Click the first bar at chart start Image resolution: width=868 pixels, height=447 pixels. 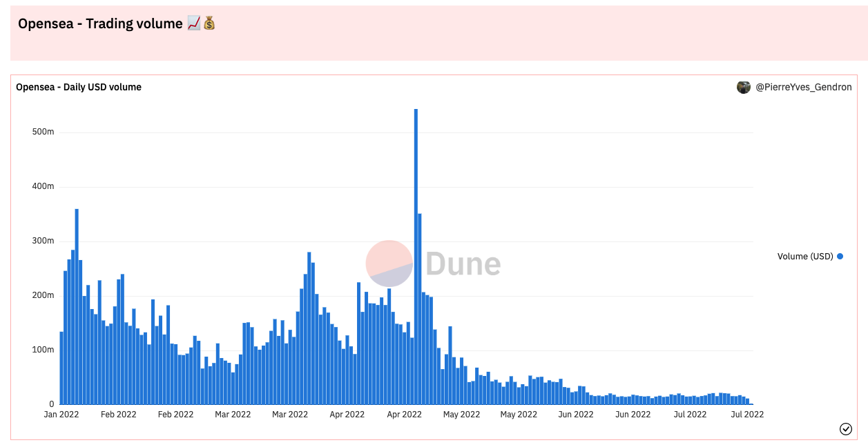61,368
